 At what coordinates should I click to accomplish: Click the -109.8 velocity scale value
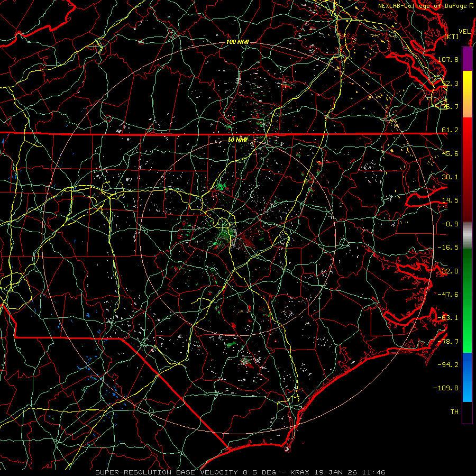446,388
